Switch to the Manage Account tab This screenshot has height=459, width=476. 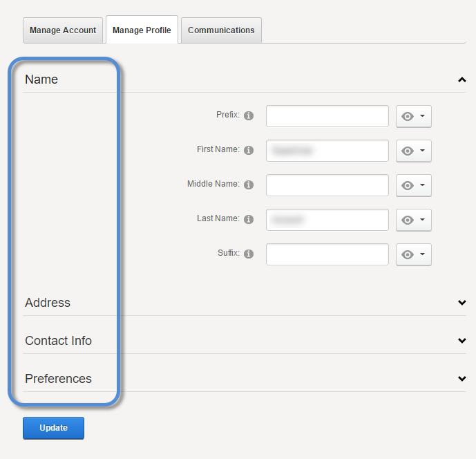(63, 30)
